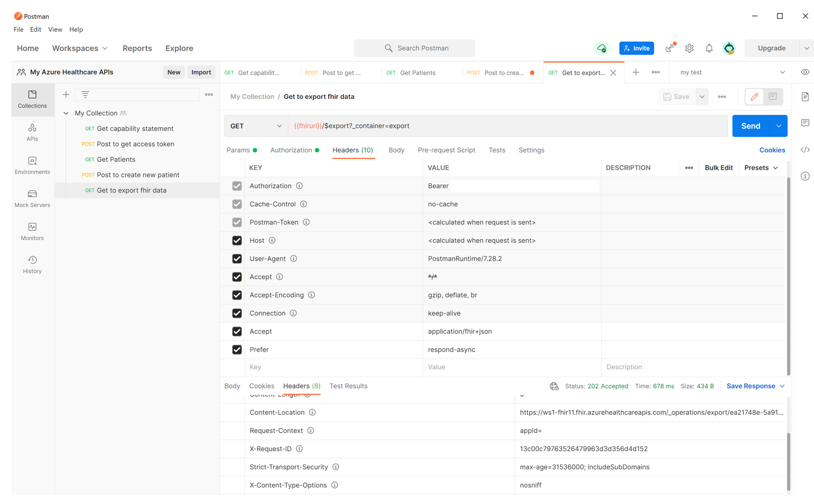Screen dimensions: 814x504
Task: Click the Bulk Edit button
Action: [719, 168]
